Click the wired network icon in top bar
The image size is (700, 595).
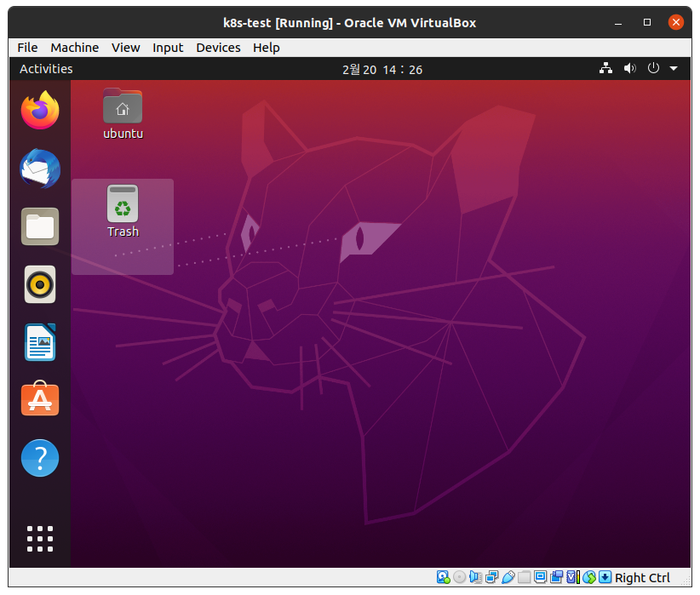tap(605, 68)
